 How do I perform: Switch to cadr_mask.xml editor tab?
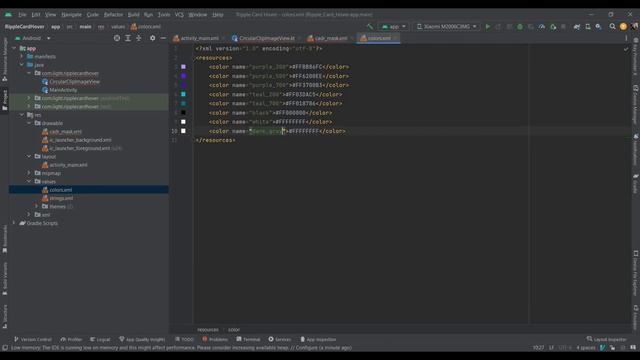point(330,38)
